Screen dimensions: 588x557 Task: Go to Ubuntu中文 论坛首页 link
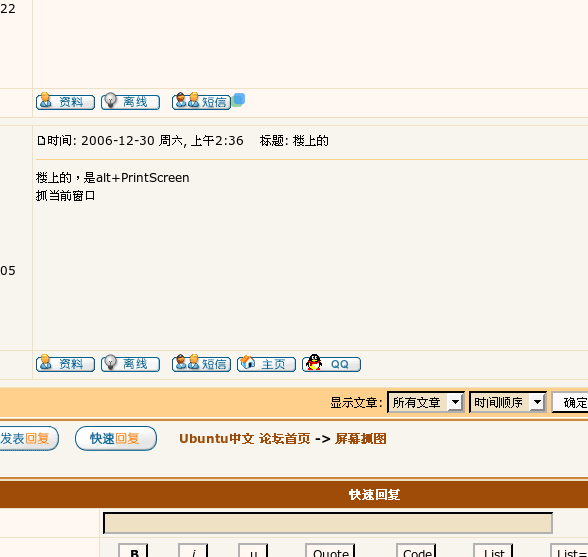(244, 438)
